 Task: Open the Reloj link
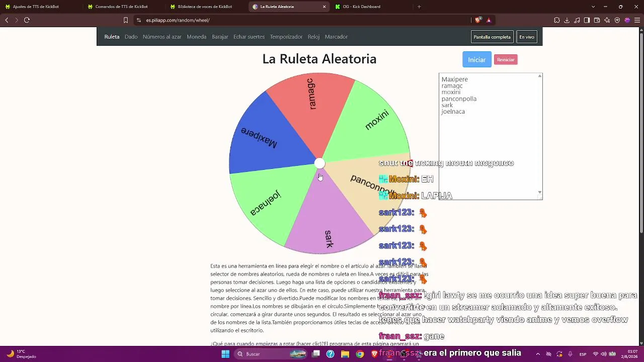[x=313, y=37]
